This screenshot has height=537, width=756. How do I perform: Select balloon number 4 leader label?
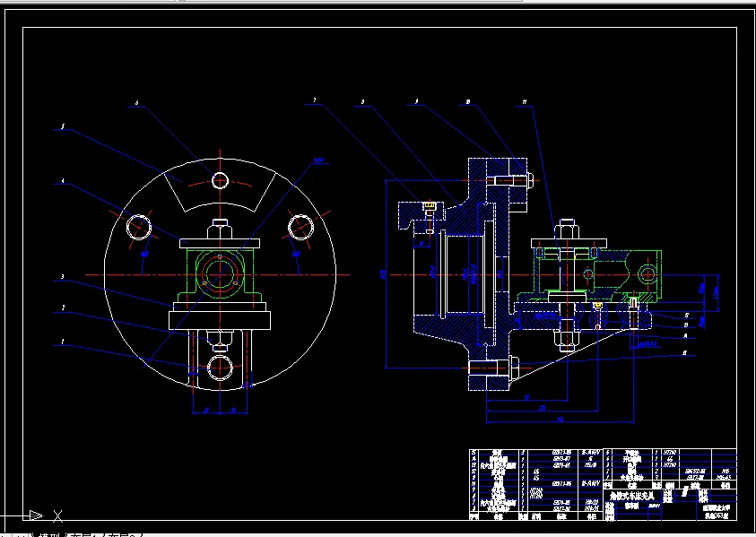point(63,181)
